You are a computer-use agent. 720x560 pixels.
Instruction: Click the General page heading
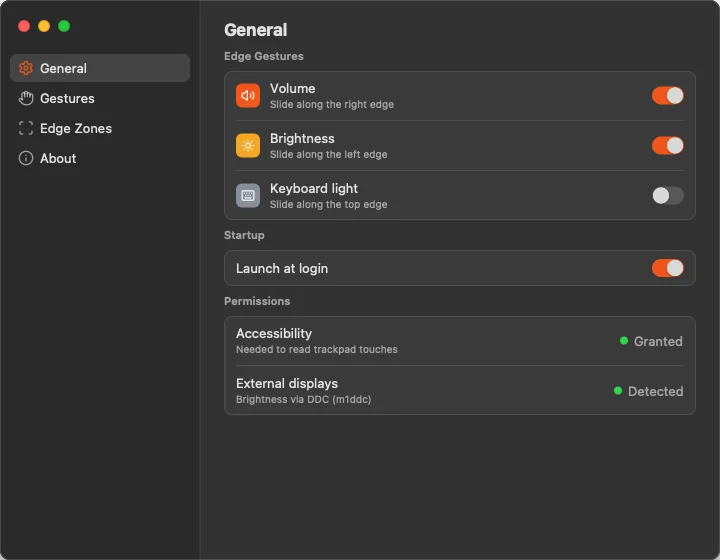coord(255,30)
